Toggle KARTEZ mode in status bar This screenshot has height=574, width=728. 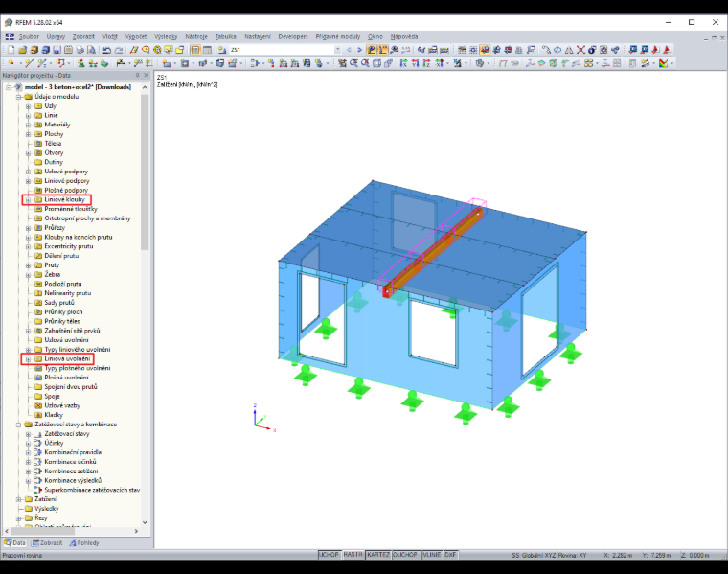tap(378, 555)
